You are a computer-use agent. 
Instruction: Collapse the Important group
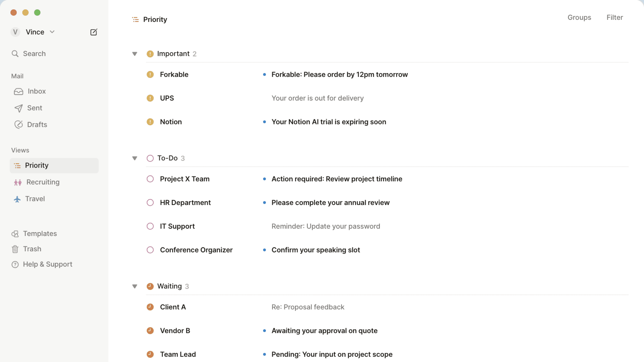click(135, 54)
